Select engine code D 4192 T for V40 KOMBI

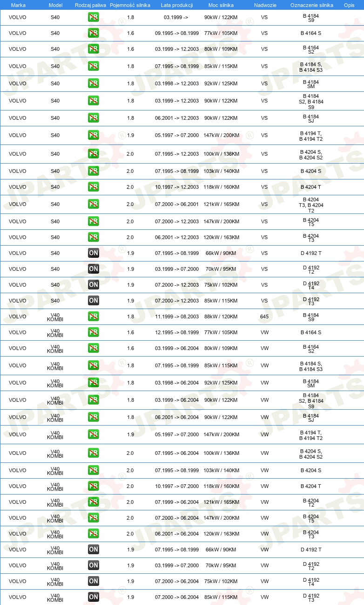pos(311,550)
